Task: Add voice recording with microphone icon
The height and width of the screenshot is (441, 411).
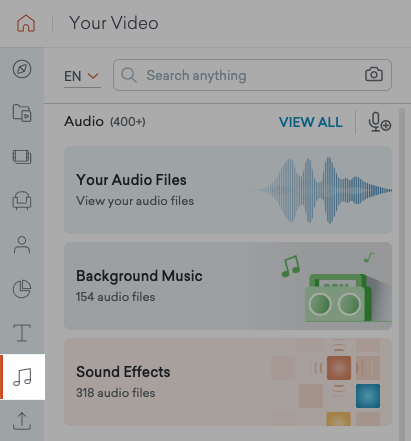Action: [x=380, y=122]
